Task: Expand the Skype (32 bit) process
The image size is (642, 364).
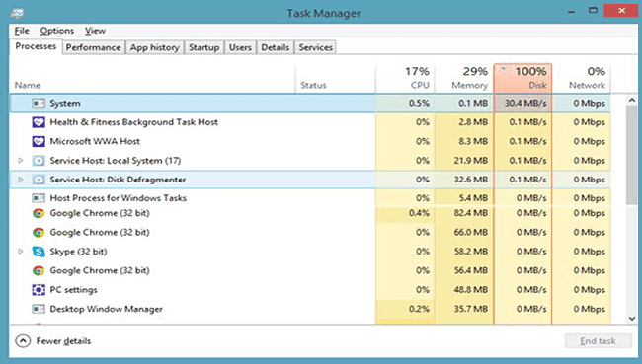Action: [20, 252]
